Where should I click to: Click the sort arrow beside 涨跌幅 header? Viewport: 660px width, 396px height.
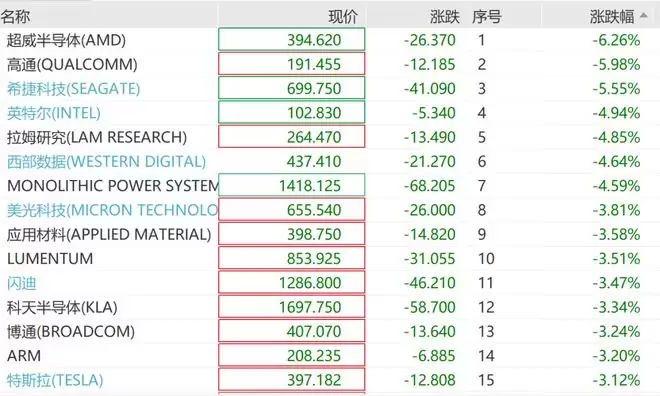644,16
